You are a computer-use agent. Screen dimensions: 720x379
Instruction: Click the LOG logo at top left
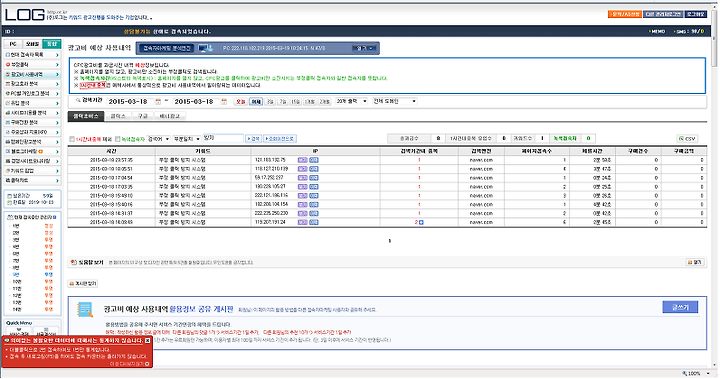(x=25, y=15)
